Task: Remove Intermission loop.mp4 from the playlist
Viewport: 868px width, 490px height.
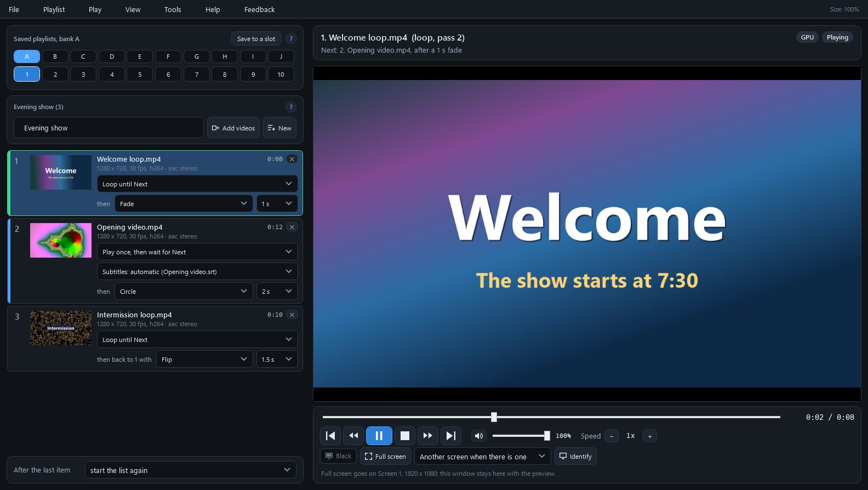Action: coord(292,315)
